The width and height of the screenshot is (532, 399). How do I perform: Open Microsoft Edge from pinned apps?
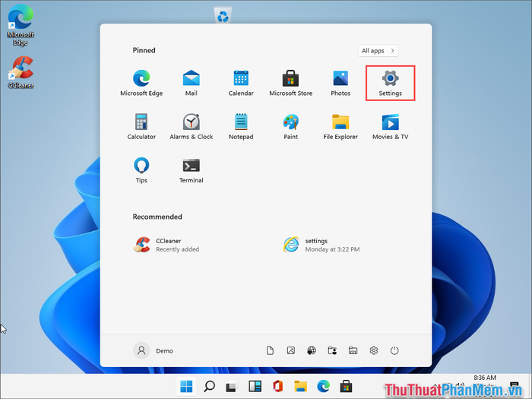[141, 83]
